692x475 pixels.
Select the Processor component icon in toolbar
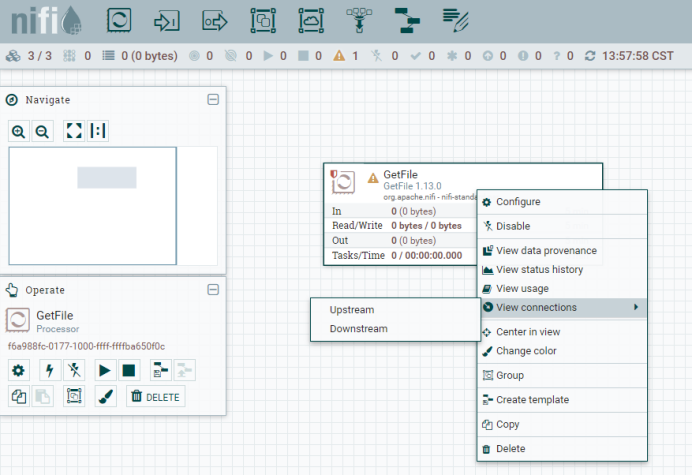[119, 20]
